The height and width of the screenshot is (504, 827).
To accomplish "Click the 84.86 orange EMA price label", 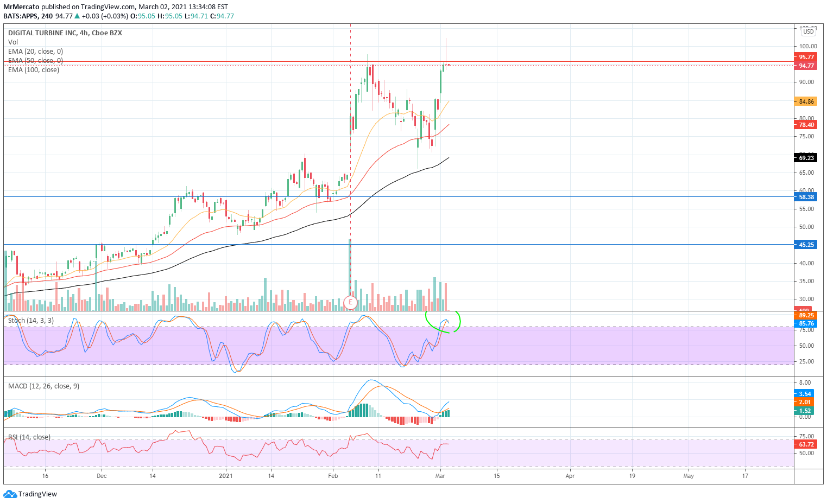I will [x=806, y=101].
